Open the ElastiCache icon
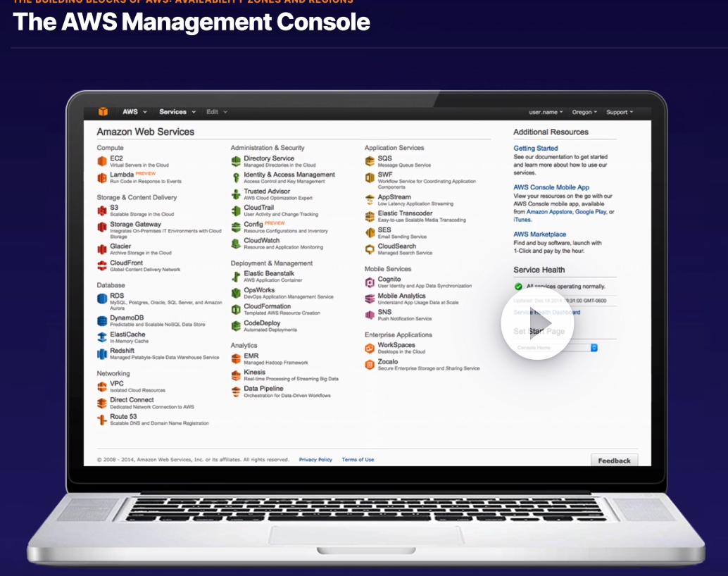This screenshot has height=576, width=728. tap(102, 337)
